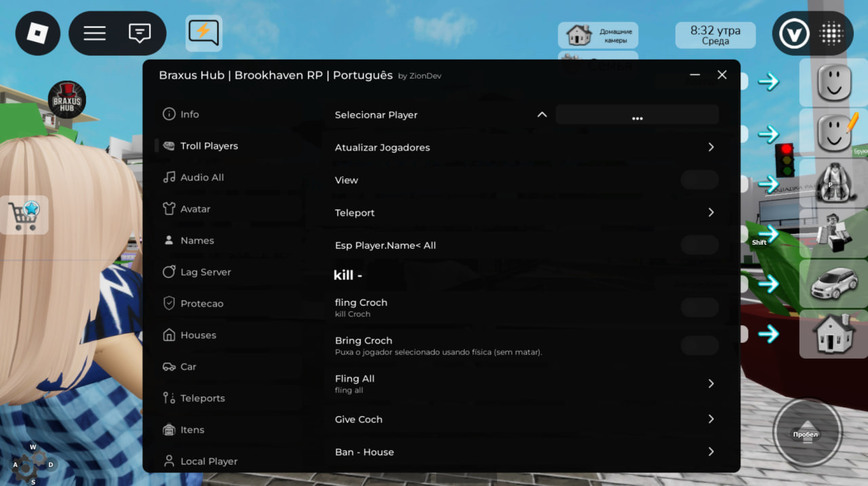Toggle the View switch

coord(699,180)
